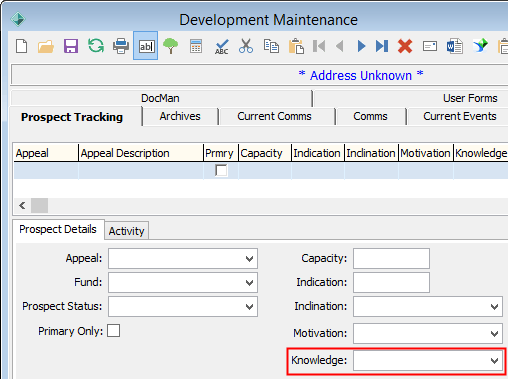Open file with folder icon
Viewport: 508px width, 379px height.
[x=46, y=46]
